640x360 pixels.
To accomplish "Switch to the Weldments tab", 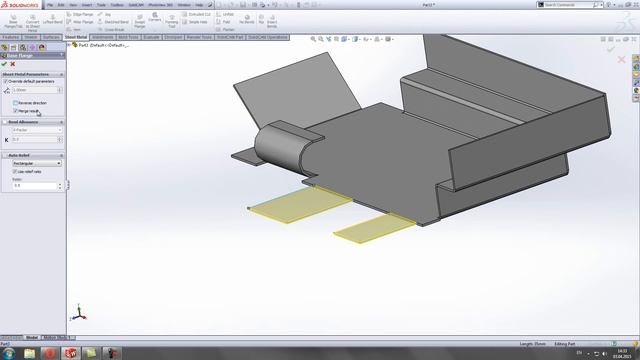I will tap(102, 37).
